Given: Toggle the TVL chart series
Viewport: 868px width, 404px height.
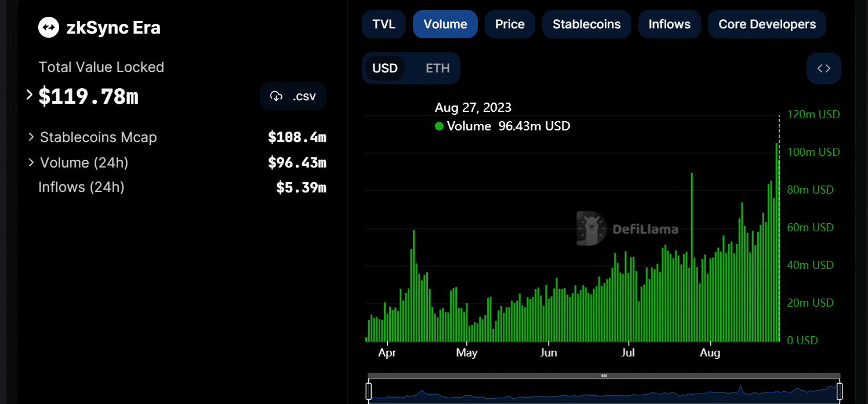Looking at the screenshot, I should point(384,24).
